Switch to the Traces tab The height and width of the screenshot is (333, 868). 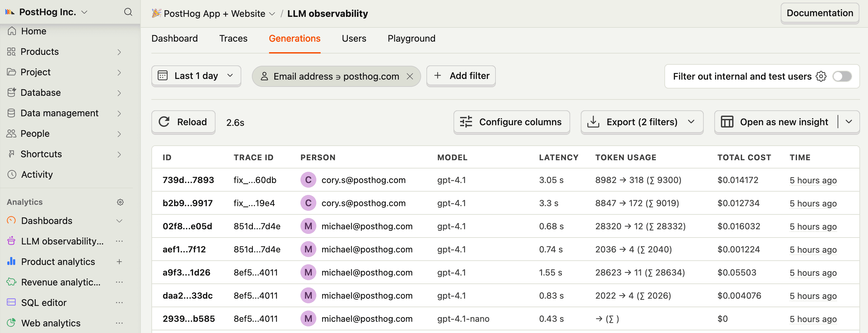pyautogui.click(x=233, y=38)
